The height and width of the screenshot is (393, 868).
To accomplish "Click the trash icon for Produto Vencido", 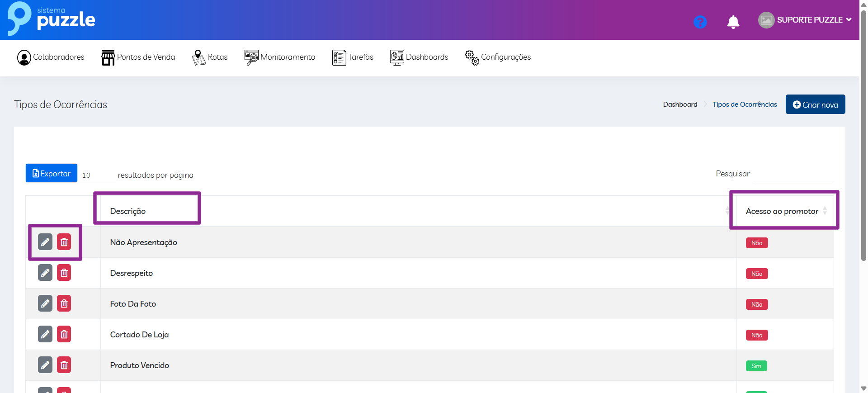I will (64, 365).
